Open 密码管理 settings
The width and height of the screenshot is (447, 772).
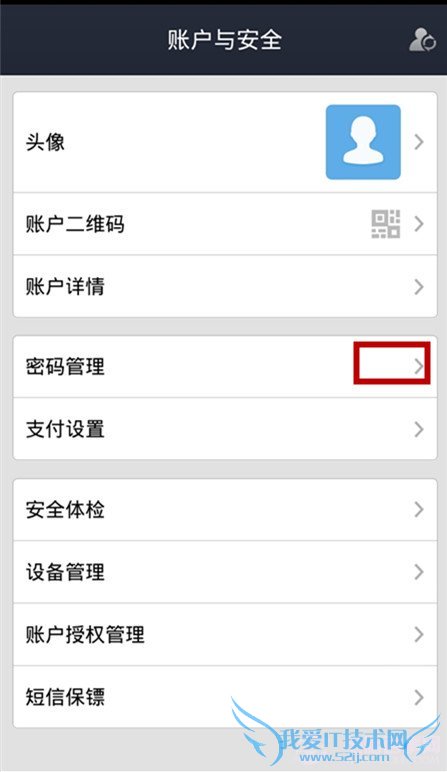[x=225, y=367]
